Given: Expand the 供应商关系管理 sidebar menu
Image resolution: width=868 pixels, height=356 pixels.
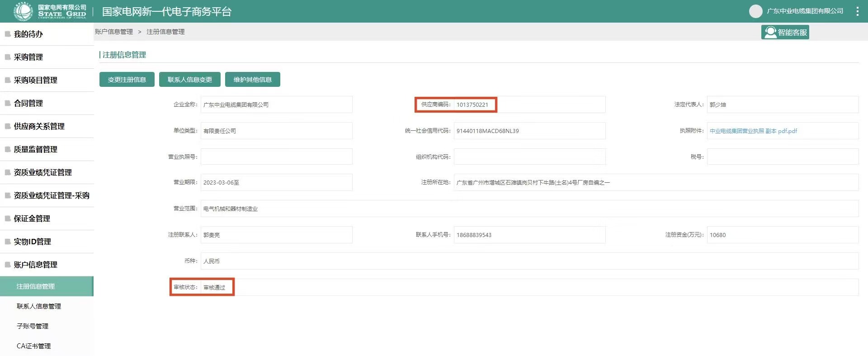Looking at the screenshot, I should pos(47,126).
